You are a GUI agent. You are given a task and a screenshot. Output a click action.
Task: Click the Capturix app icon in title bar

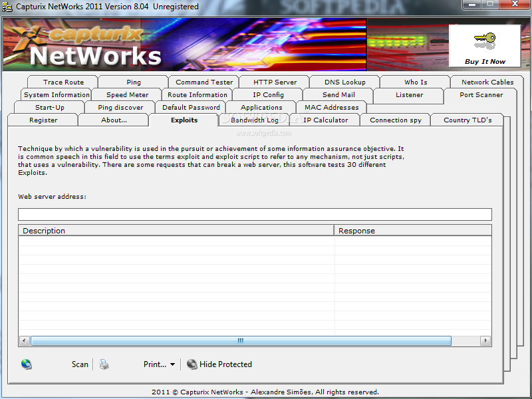[7, 7]
